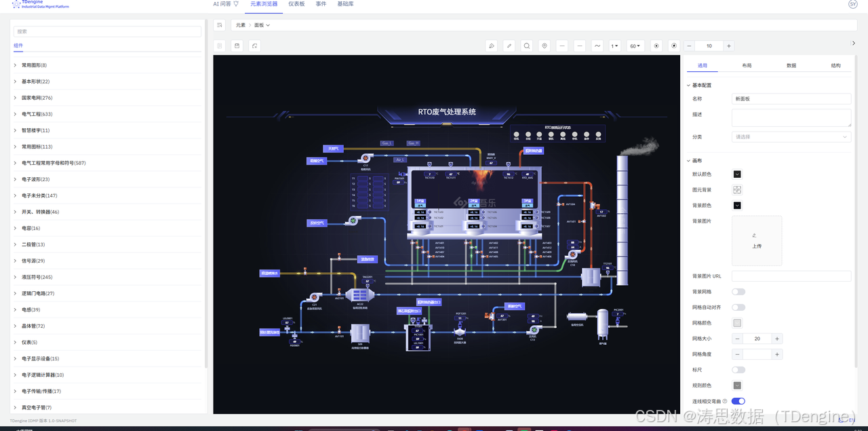Open the AI 问答 tab

point(226,4)
